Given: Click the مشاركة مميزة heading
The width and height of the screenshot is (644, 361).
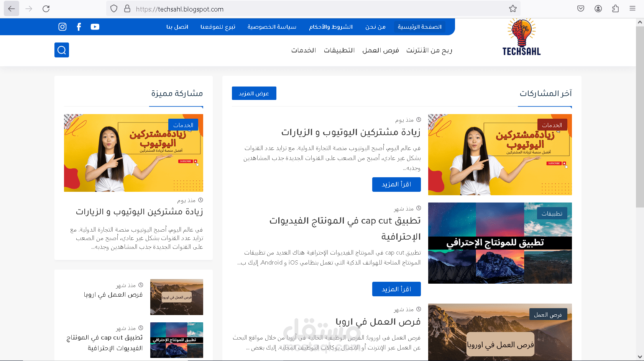Looking at the screenshot, I should pyautogui.click(x=177, y=93).
